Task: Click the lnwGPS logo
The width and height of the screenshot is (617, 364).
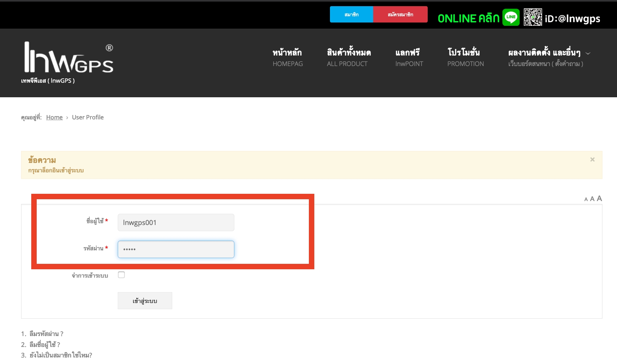Action: (x=69, y=58)
